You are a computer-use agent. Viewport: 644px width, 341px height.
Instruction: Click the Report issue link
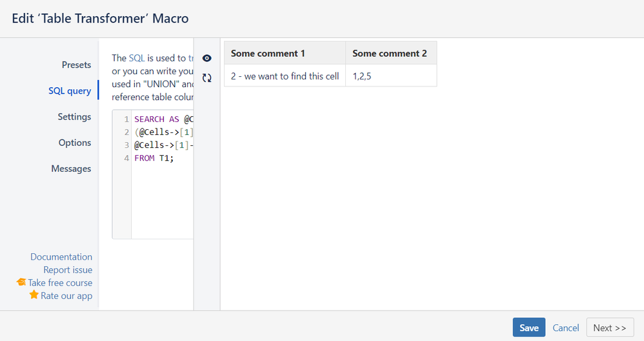coord(68,270)
